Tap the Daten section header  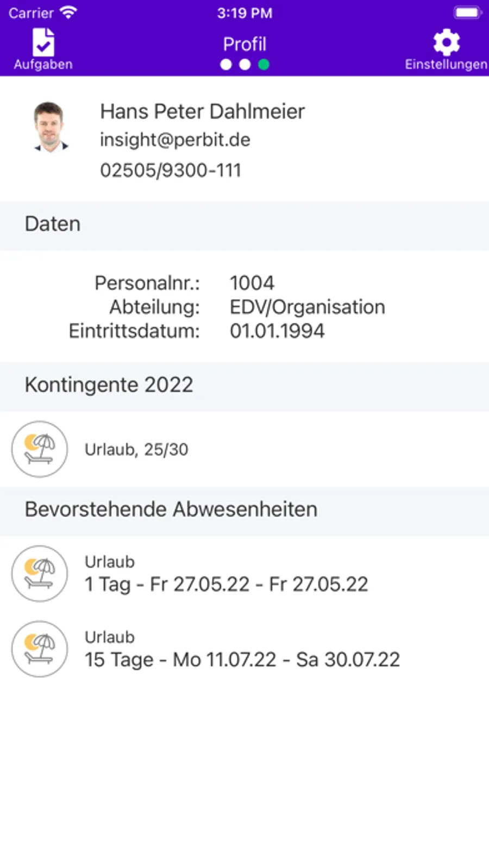(x=244, y=224)
